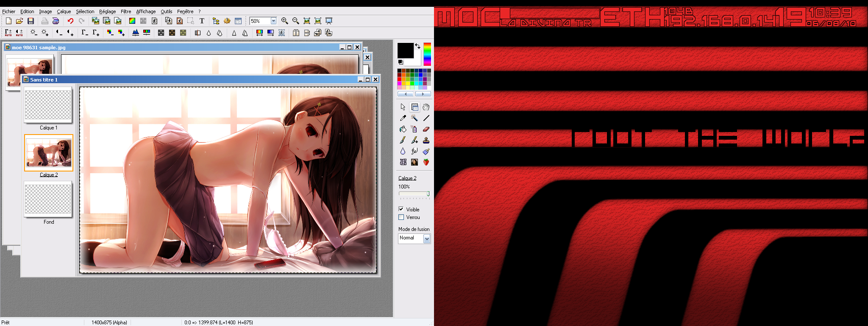The height and width of the screenshot is (326, 868).
Task: Click the 1400x875 (Alpha) status bar text
Action: pos(109,323)
